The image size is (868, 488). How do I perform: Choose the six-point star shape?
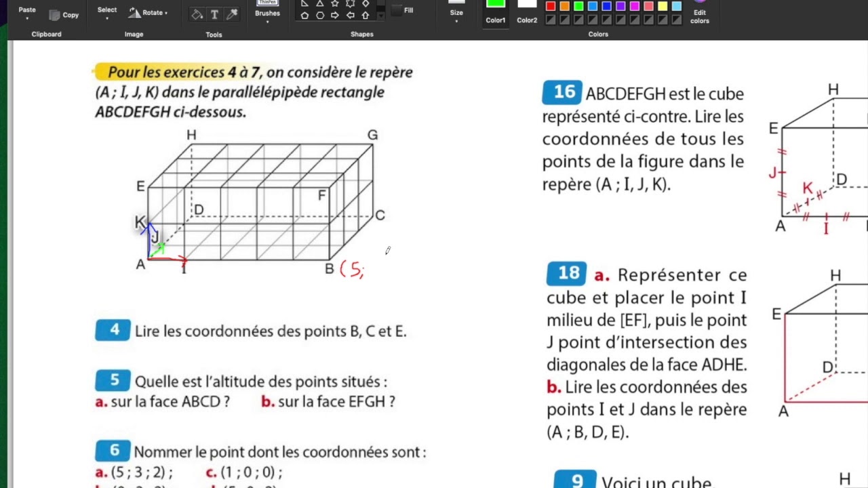click(x=350, y=3)
